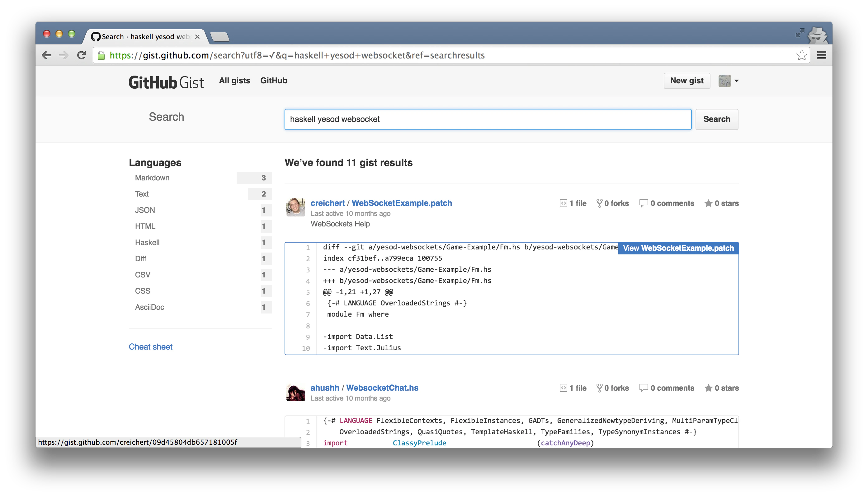Open the Cheat sheet link

150,346
